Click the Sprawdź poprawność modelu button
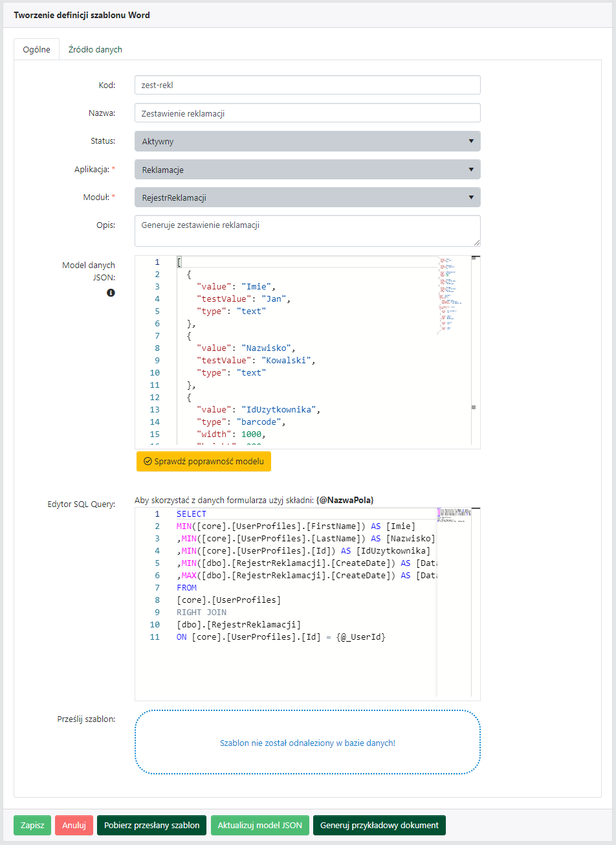Image resolution: width=616 pixels, height=845 pixels. pos(204,461)
